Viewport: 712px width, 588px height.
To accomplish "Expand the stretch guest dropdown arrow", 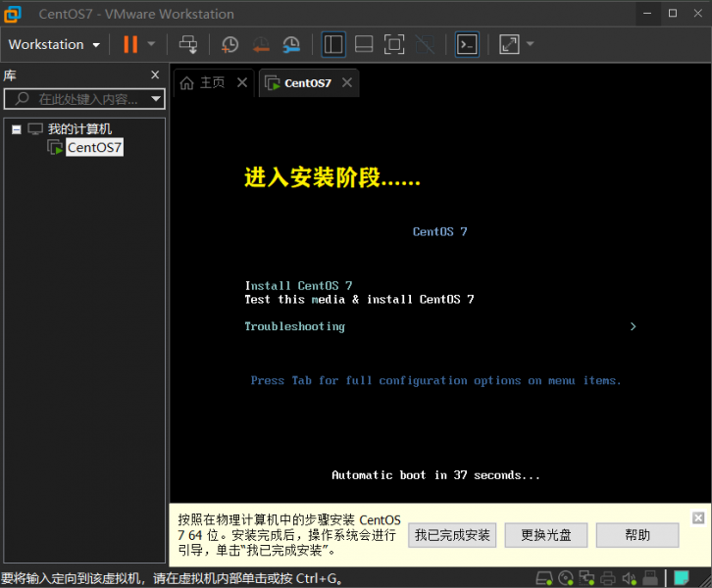I will (531, 44).
